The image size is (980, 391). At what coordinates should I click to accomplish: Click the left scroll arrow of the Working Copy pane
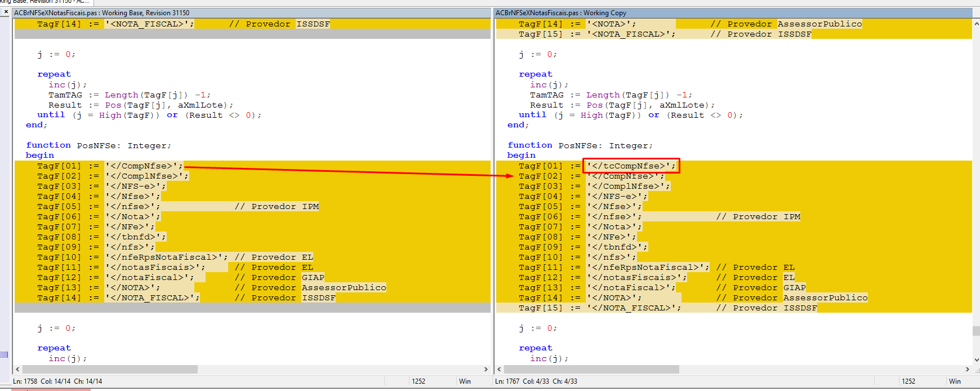pos(499,370)
